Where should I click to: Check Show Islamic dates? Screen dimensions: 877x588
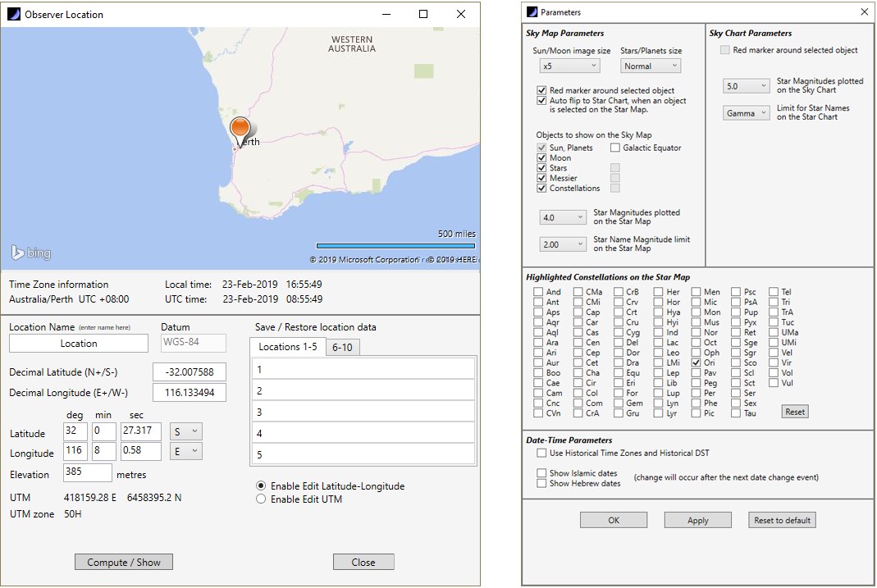pos(541,473)
